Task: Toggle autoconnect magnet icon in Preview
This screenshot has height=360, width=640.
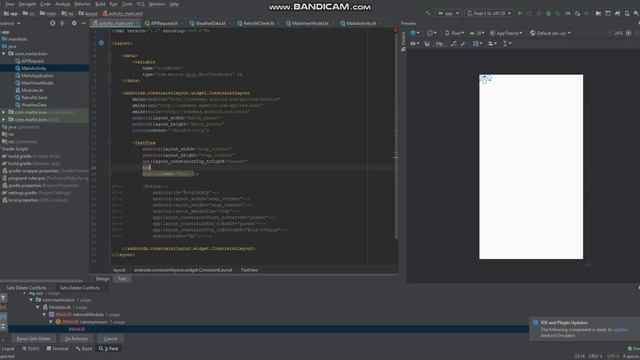Action: [x=427, y=43]
